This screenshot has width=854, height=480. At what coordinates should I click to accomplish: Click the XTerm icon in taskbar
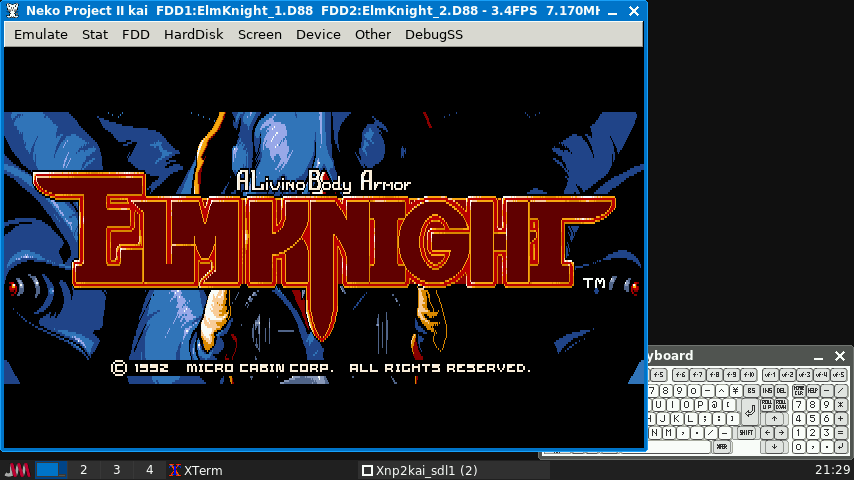(175, 470)
